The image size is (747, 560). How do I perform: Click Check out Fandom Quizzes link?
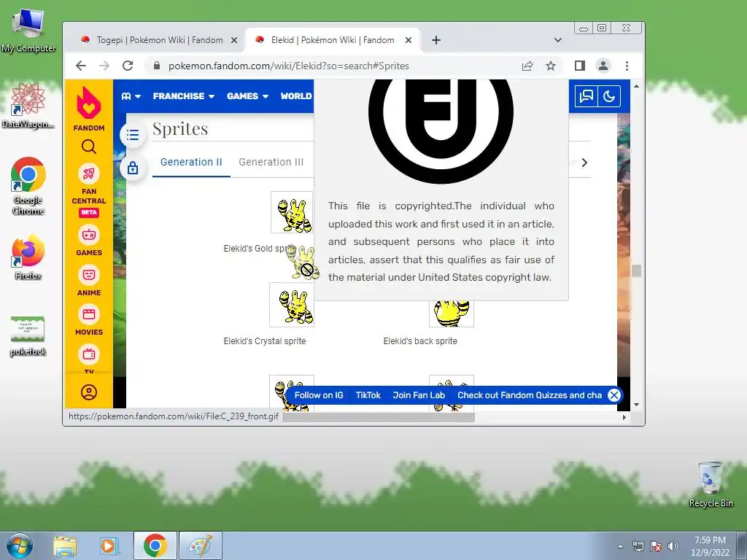click(x=530, y=395)
